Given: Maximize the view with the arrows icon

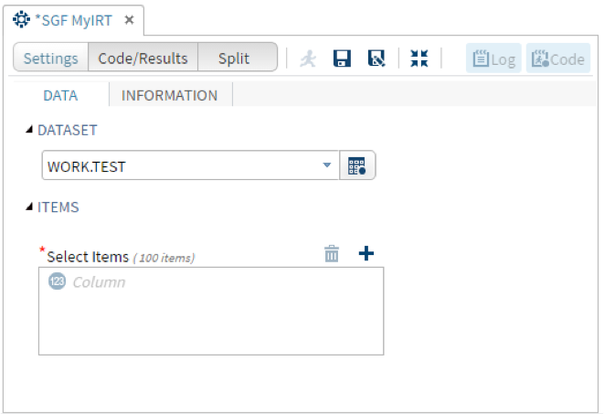Looking at the screenshot, I should pyautogui.click(x=419, y=59).
